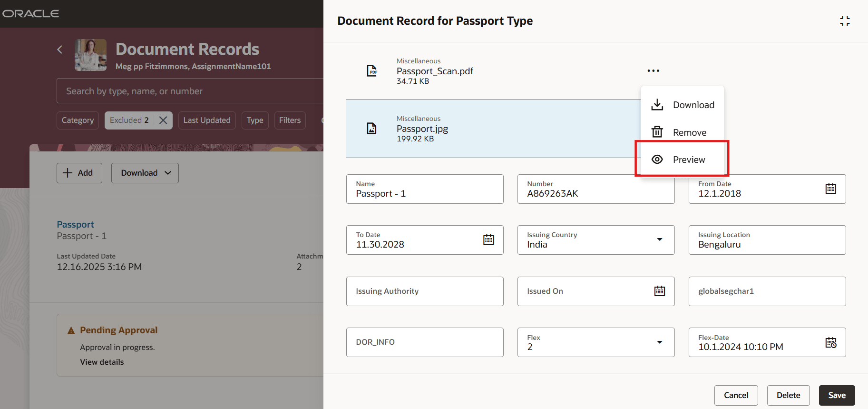Expand the Flex dropdown
Screen dimensions: 868x409
coord(660,342)
